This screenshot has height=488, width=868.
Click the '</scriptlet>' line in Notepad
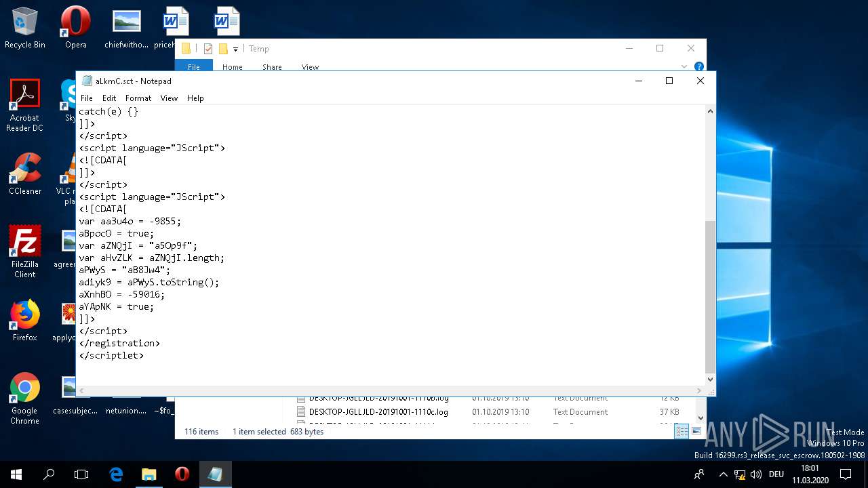(x=111, y=355)
